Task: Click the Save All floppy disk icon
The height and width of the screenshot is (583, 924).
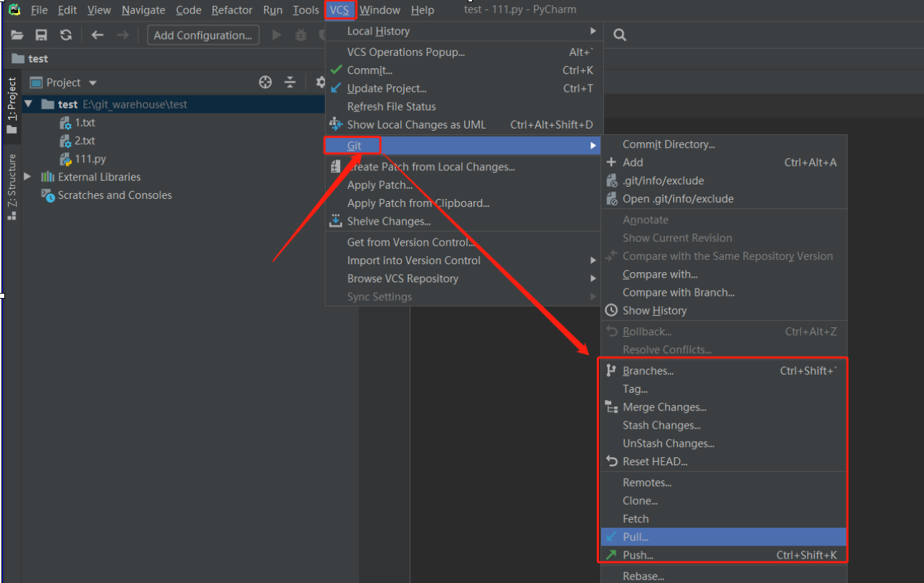Action: coord(42,35)
